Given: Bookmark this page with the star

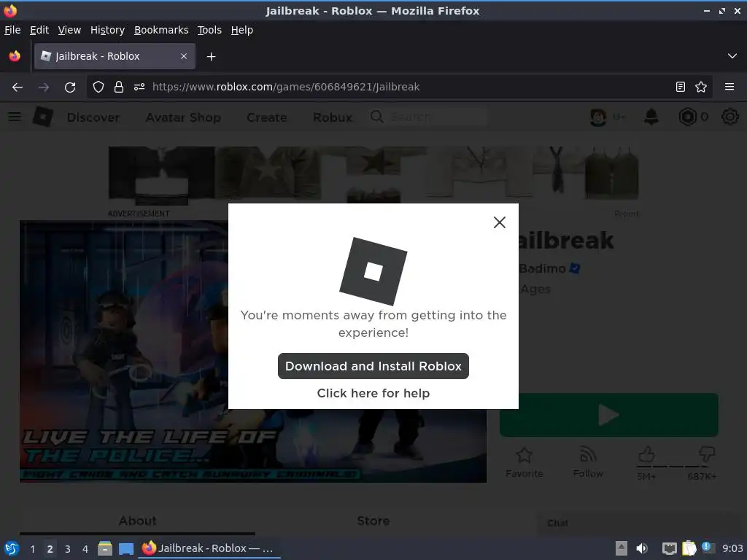Looking at the screenshot, I should pyautogui.click(x=701, y=87).
